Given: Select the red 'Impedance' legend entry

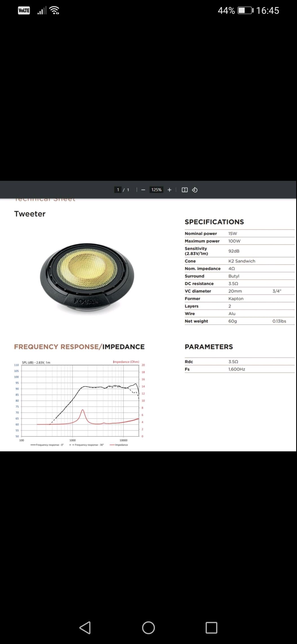Looking at the screenshot, I should [119, 445].
